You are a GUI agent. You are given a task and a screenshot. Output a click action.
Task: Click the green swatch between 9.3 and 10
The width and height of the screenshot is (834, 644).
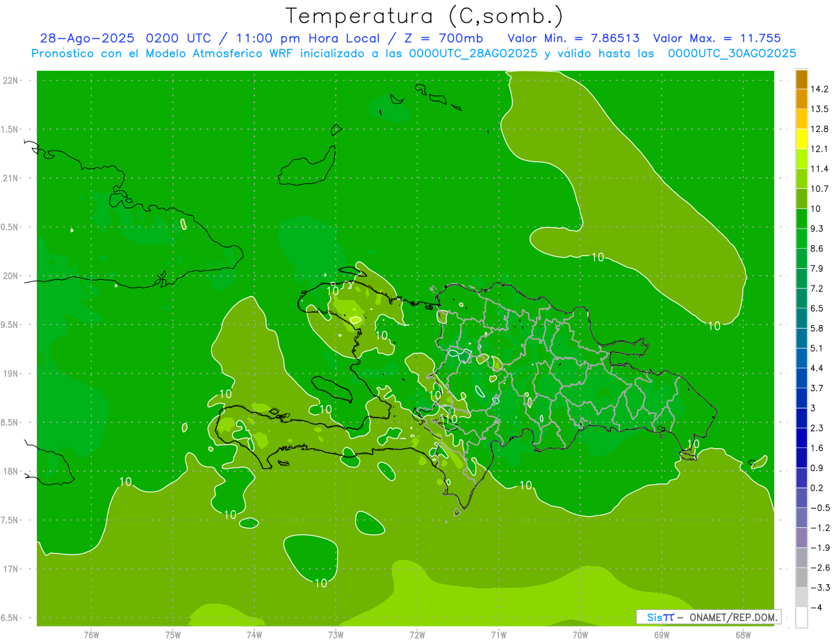[801, 219]
